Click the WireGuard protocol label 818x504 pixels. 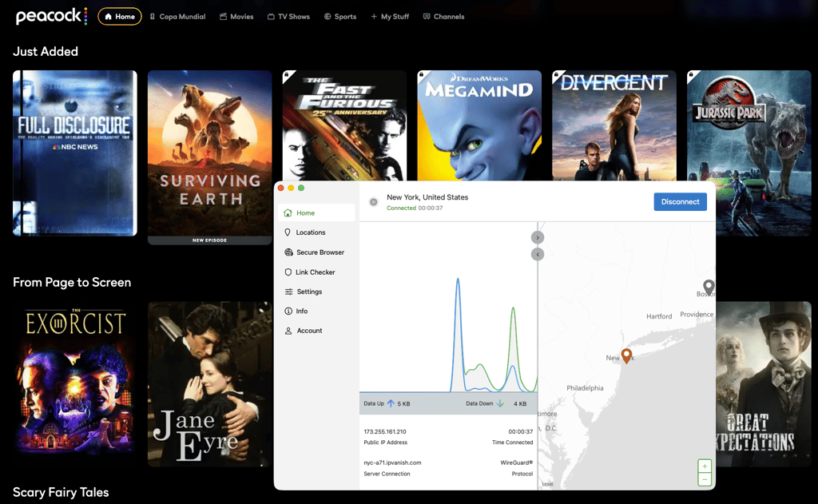click(x=517, y=462)
